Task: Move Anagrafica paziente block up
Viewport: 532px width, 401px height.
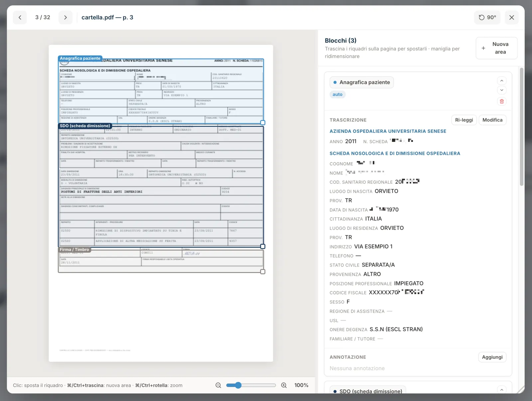Action: [x=502, y=81]
